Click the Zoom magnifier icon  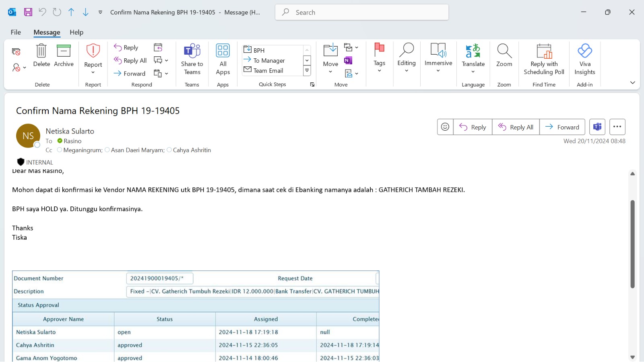point(504,51)
